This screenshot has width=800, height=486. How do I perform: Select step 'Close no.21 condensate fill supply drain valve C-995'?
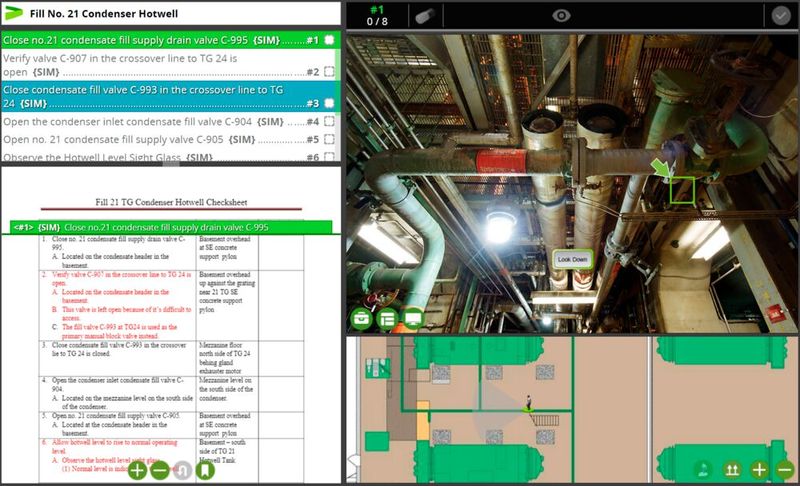[150, 40]
